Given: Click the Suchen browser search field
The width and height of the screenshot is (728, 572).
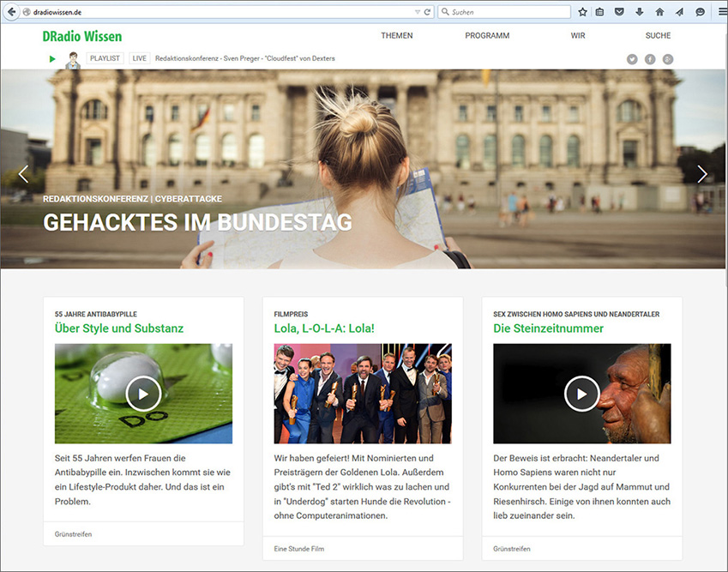Looking at the screenshot, I should (504, 12).
